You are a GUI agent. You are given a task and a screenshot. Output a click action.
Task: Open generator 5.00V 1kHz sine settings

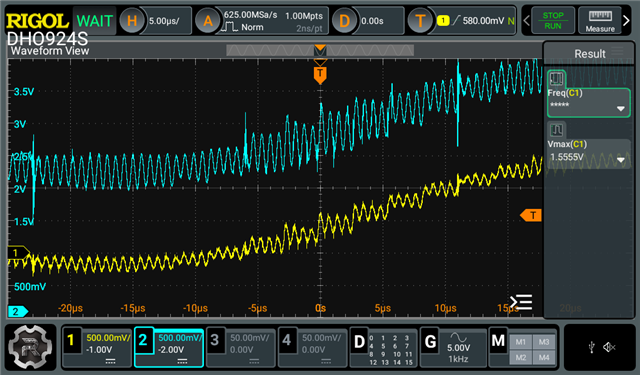tap(458, 347)
